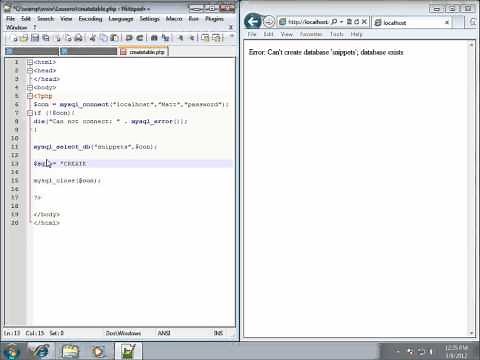Click the Stop icon in address bar
The image size is (480, 360).
coord(364,22)
